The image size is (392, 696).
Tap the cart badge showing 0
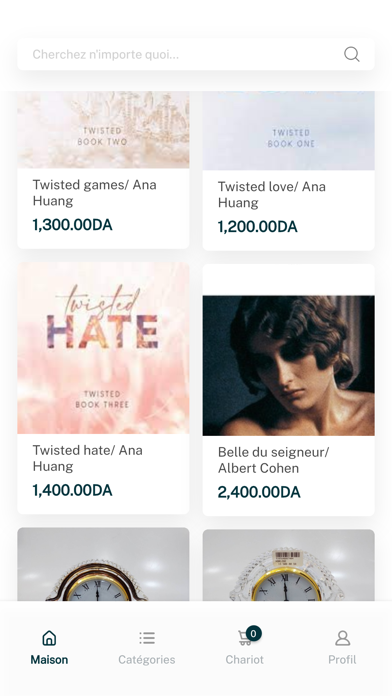click(x=253, y=633)
